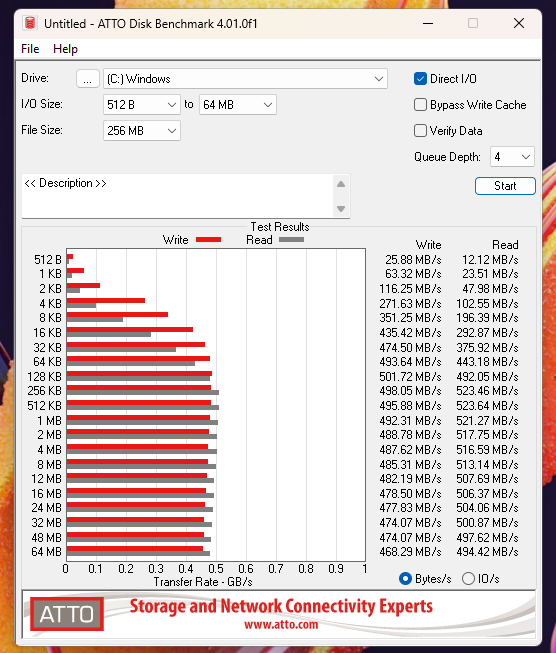Open the File menu

pyautogui.click(x=30, y=49)
